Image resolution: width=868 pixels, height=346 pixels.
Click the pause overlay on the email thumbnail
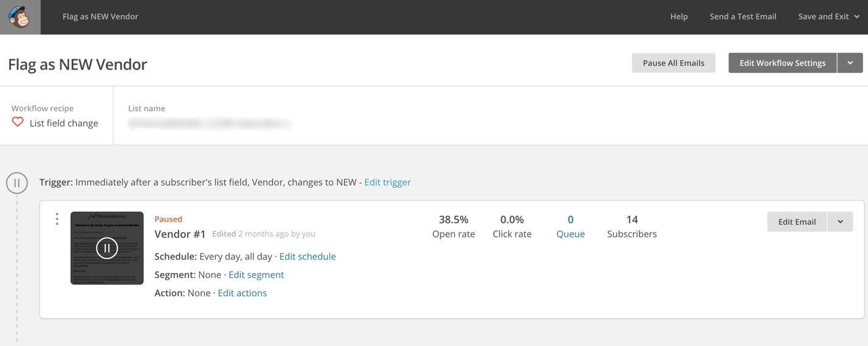107,248
